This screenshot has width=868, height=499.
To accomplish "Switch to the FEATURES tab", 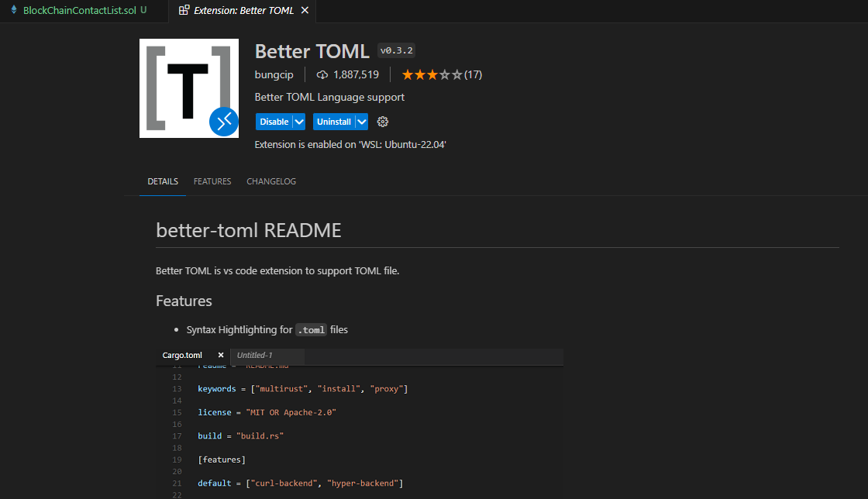I will 212,181.
